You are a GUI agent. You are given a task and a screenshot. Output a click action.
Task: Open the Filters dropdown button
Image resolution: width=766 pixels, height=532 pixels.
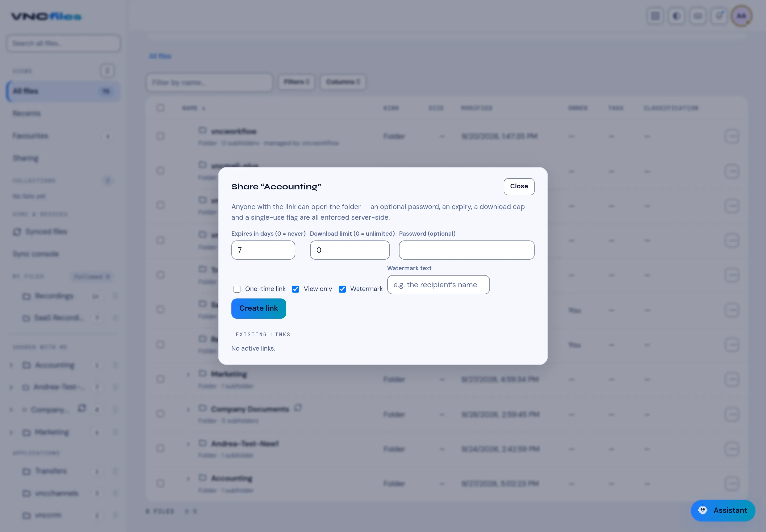coord(296,82)
